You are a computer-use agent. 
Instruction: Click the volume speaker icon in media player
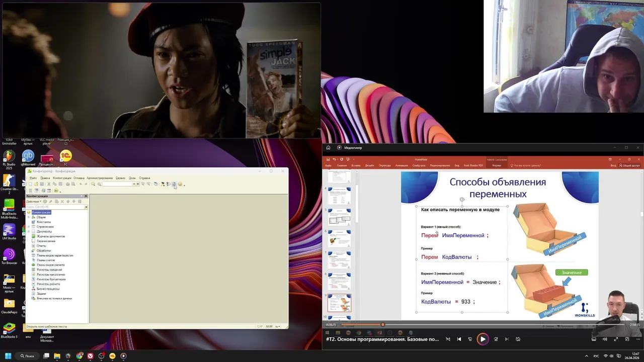(605, 339)
